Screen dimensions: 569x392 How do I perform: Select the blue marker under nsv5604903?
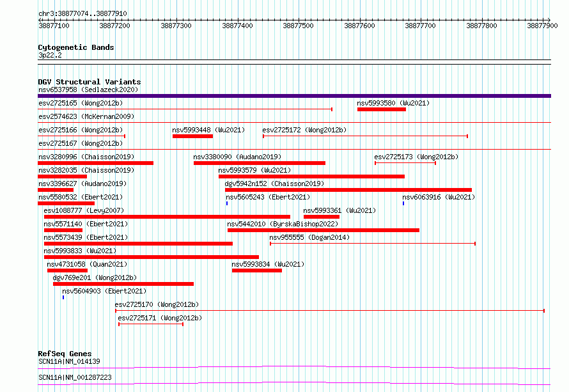pos(63,297)
